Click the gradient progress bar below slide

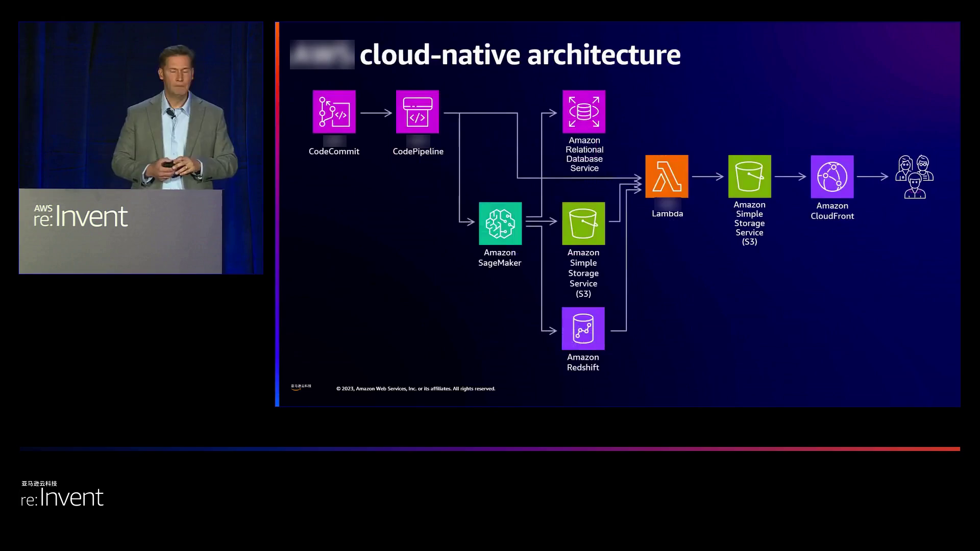pos(490,449)
